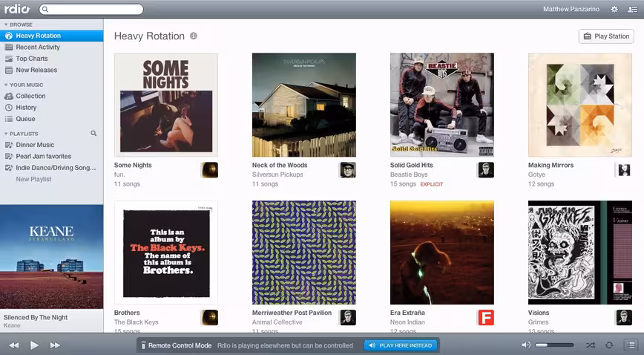644x355 pixels.
Task: Open Animal Collective artist link
Action: [x=277, y=322]
